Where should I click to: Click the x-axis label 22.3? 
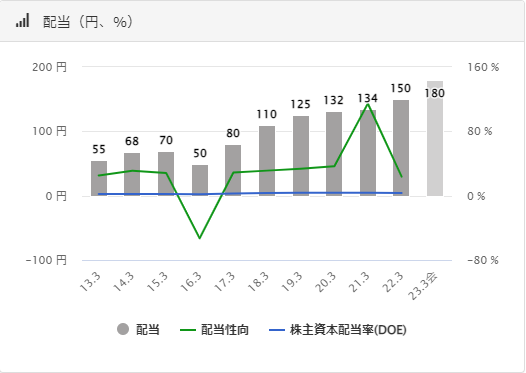[x=393, y=282]
